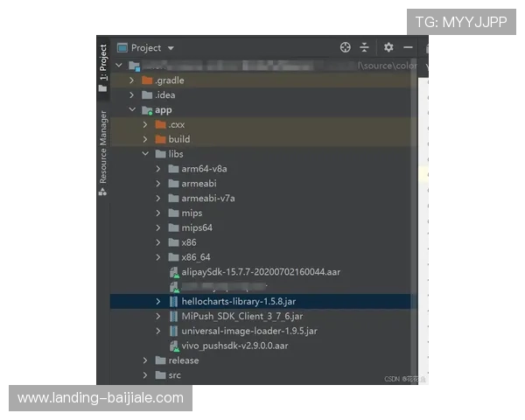Image resolution: width=525 pixels, height=420 pixels.
Task: Select universal-image-loader-1.9.5.jar file name
Action: pos(249,331)
